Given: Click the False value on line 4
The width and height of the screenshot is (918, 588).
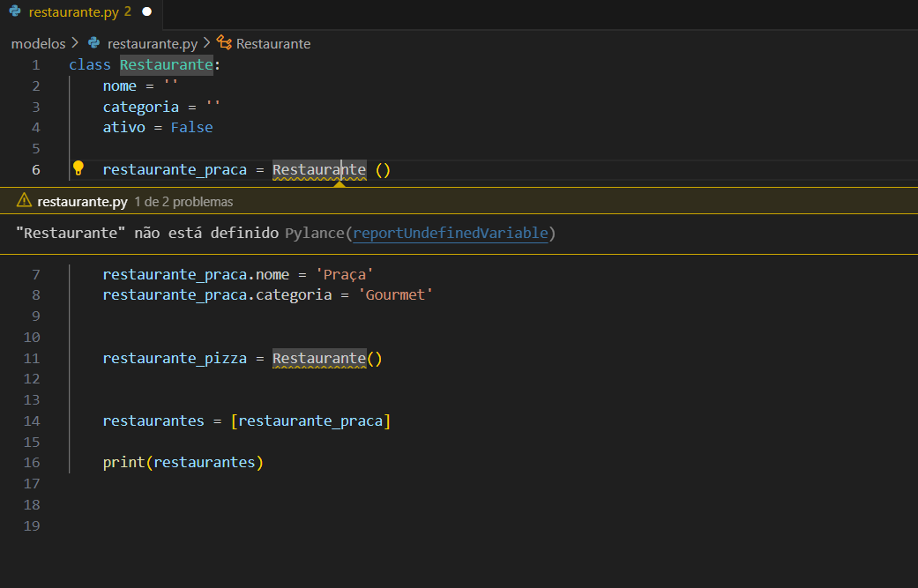Looking at the screenshot, I should point(191,128).
